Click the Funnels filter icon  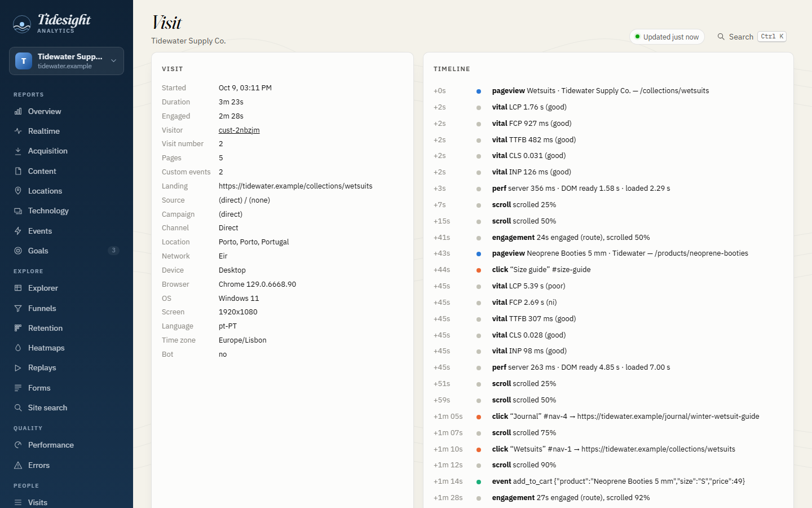pos(18,308)
